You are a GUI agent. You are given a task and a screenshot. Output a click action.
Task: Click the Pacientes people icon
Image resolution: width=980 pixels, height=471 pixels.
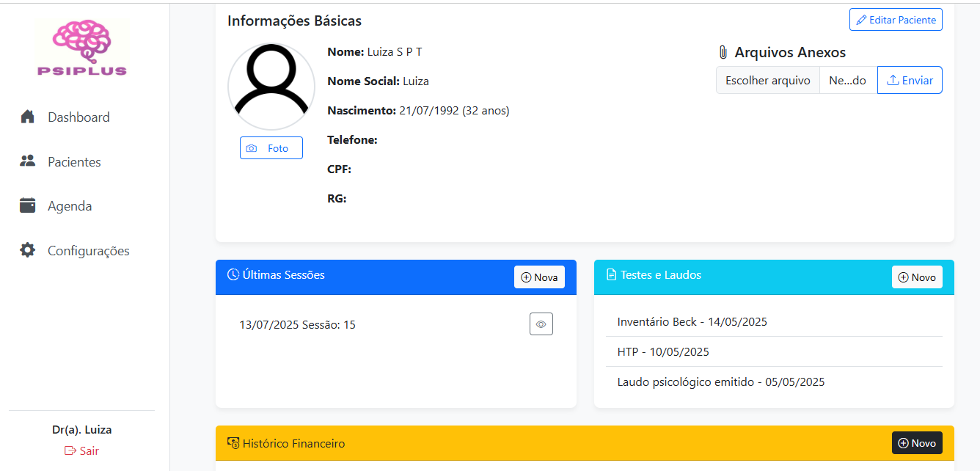pos(28,161)
